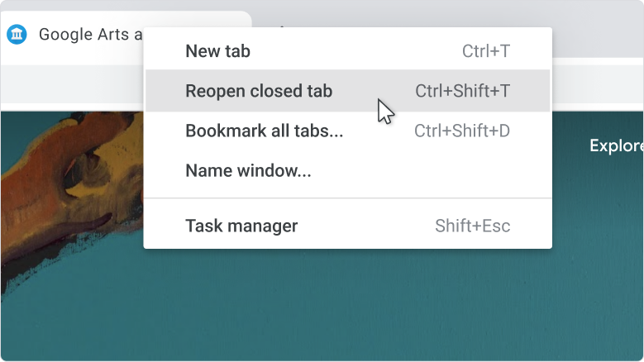Click the white toolbar area right of the menu
The image size is (644, 362).
(598, 84)
